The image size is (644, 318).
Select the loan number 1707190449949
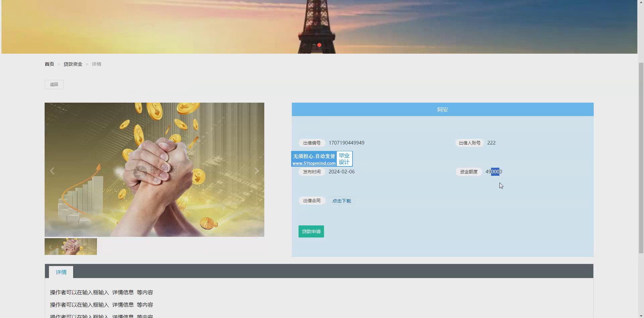346,143
